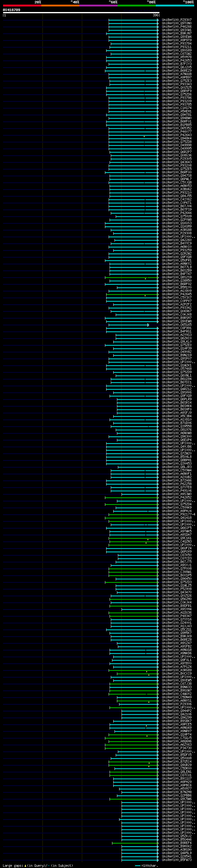Select hit label UniRef100_P42644
Screen dimensions: 197x868
coord(177,213)
